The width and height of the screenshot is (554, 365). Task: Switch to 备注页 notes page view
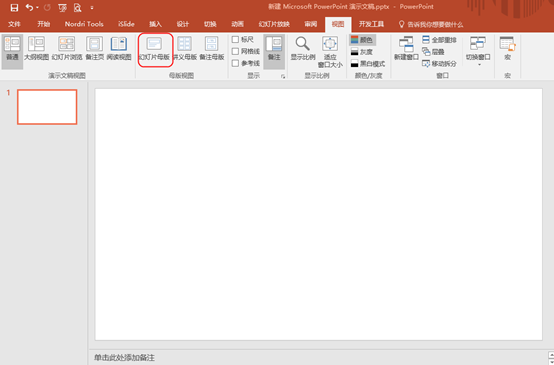click(95, 49)
